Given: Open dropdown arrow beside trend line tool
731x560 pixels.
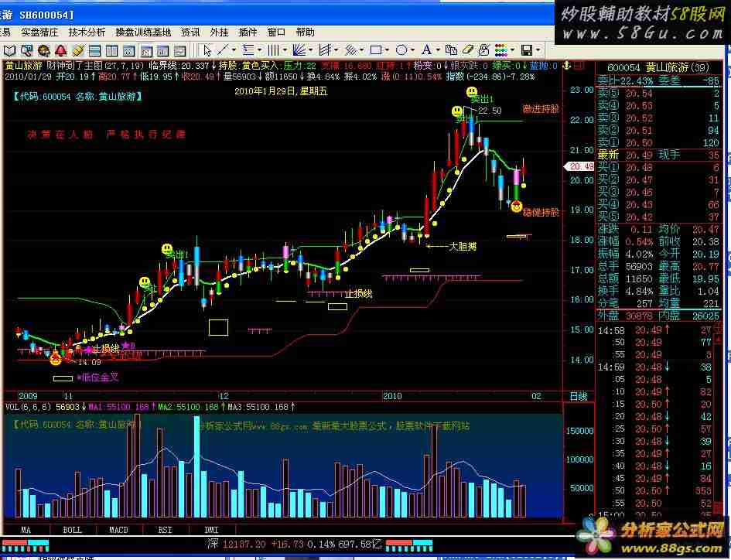Looking at the screenshot, I should click(234, 50).
